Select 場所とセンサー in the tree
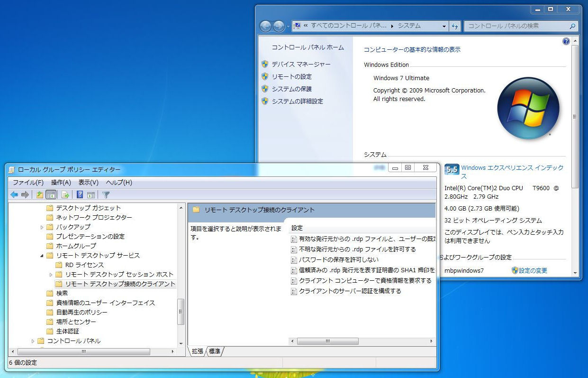This screenshot has width=588, height=378. click(76, 322)
